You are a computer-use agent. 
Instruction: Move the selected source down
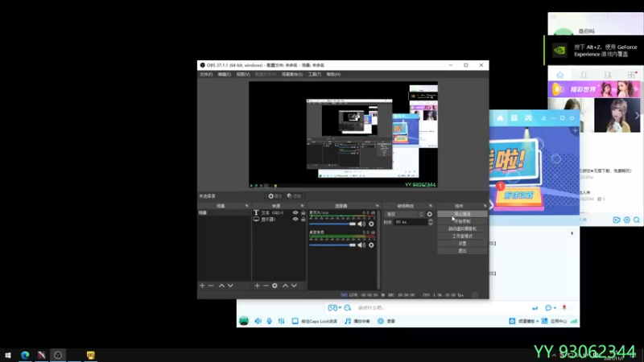tap(294, 286)
